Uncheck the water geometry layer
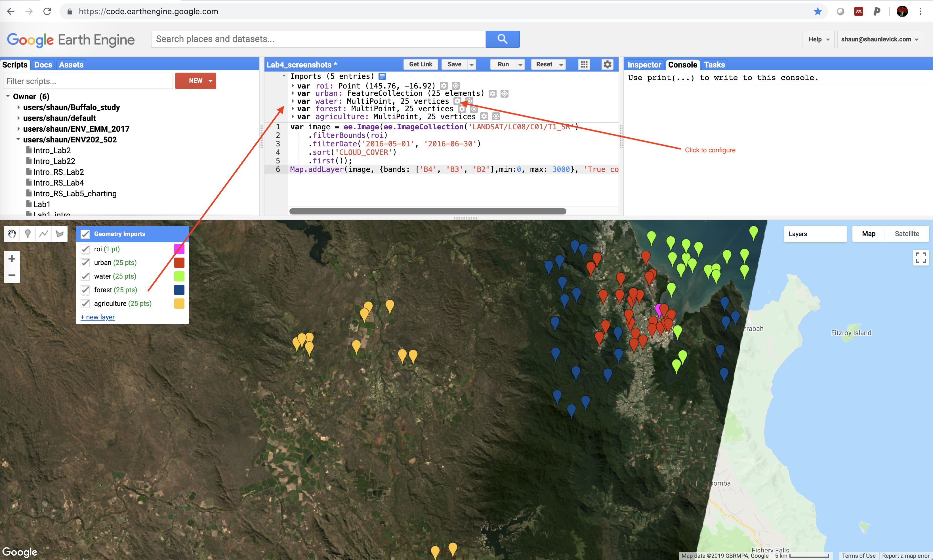The image size is (933, 560). pos(85,276)
